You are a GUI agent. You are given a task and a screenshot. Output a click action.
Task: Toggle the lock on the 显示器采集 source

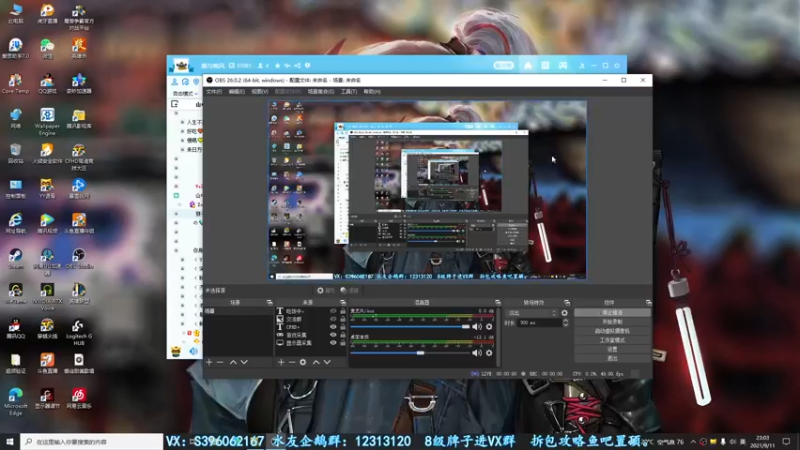[343, 343]
